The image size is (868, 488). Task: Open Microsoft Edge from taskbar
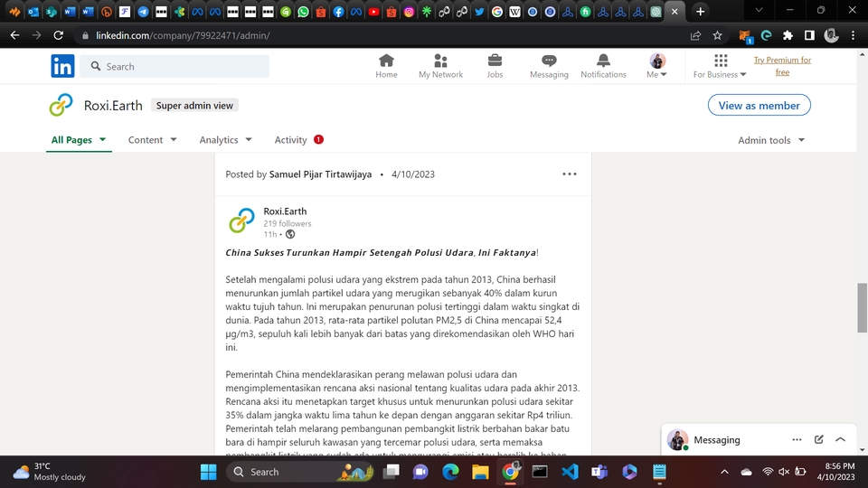coord(450,472)
